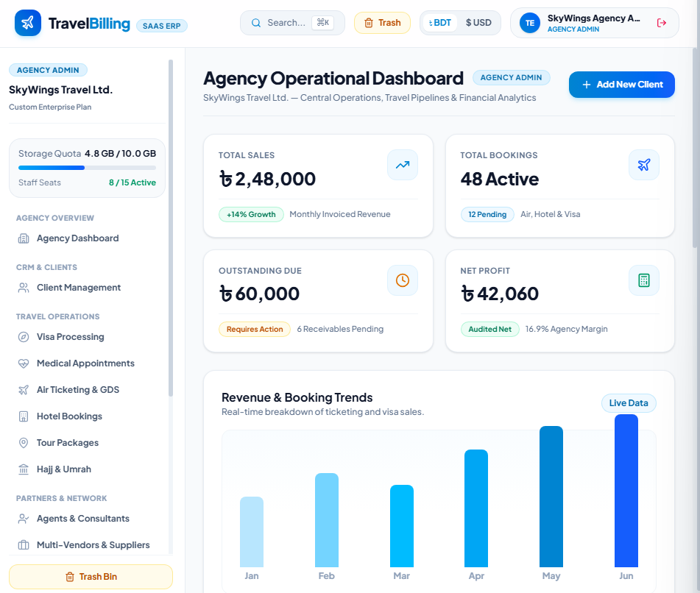700x593 pixels.
Task: Click the Net Profit 42,060 amount
Action: 500,294
